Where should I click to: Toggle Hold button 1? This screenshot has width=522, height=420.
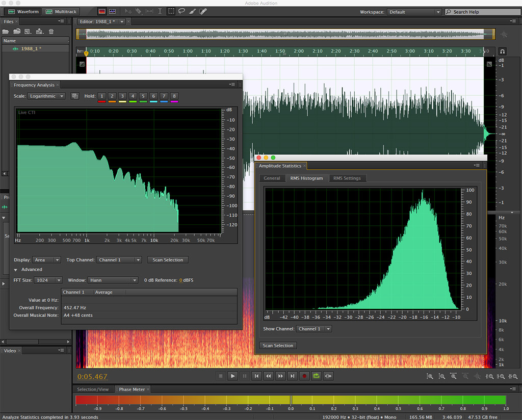coord(101,96)
